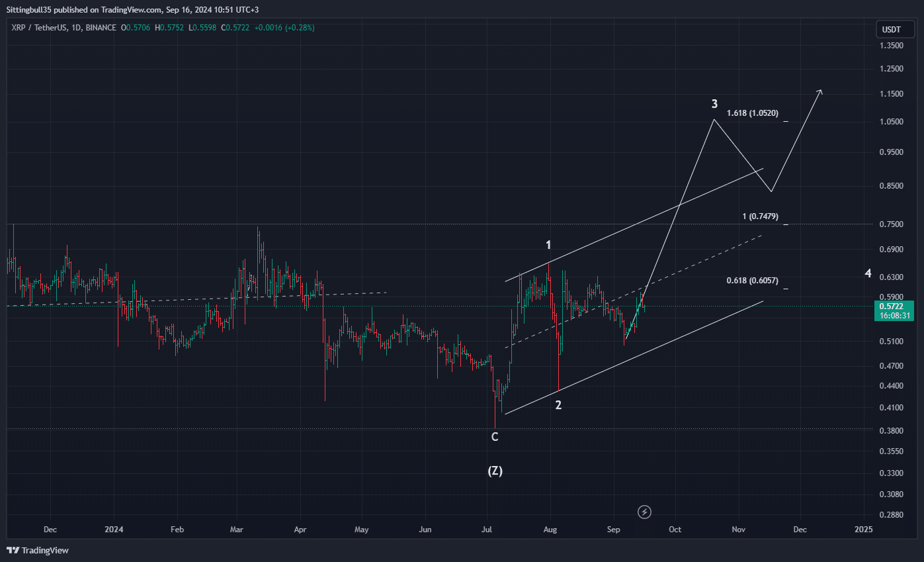Viewport: 924px width, 562px height.
Task: Click the Feb label on the time axis
Action: coord(177,530)
